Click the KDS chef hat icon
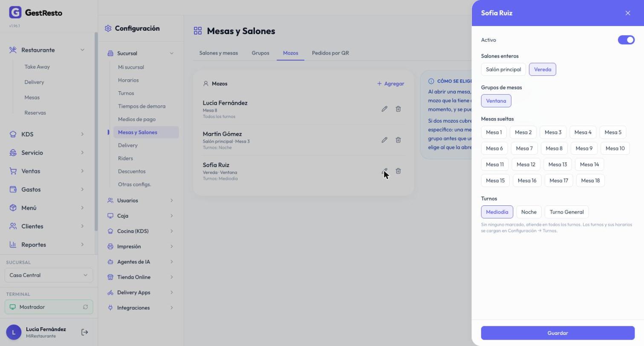This screenshot has height=346, width=644. click(x=13, y=134)
